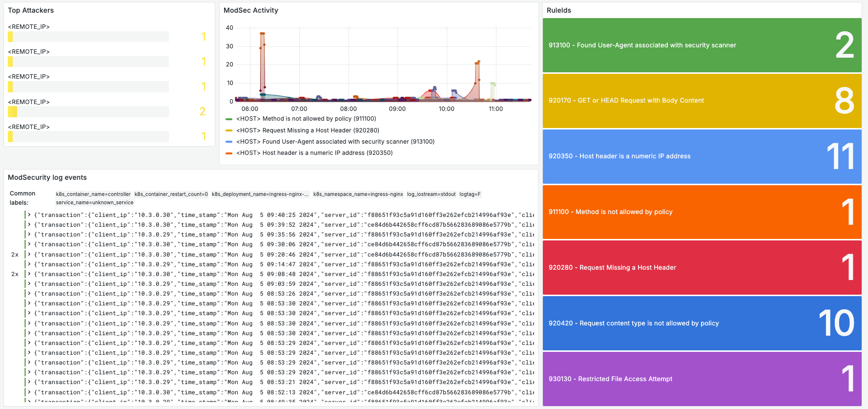This screenshot has width=868, height=409.
Task: Open the ModSec Activity panel title menu
Action: (250, 10)
